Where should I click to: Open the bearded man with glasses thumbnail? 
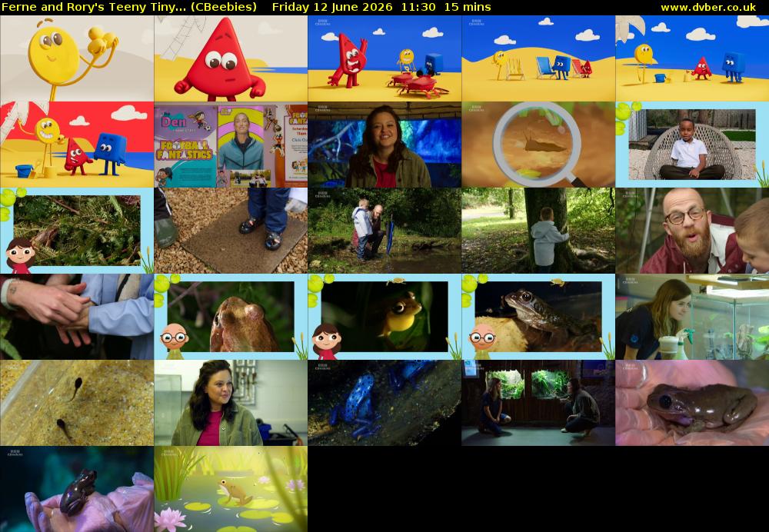click(x=692, y=231)
